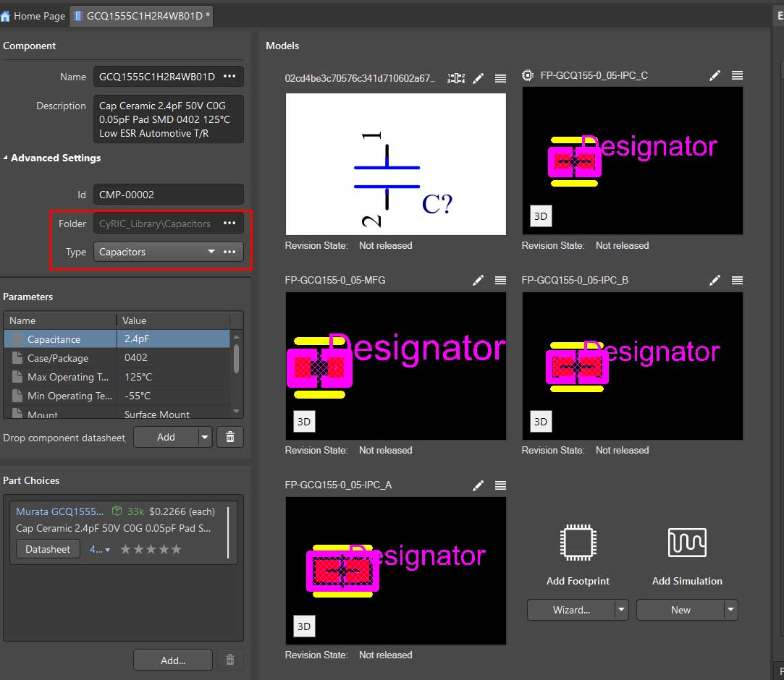Click the pencil edit icon for FP-GCQ155-0_05-IPC_C
Screen dimensions: 784x680
pyautogui.click(x=715, y=76)
